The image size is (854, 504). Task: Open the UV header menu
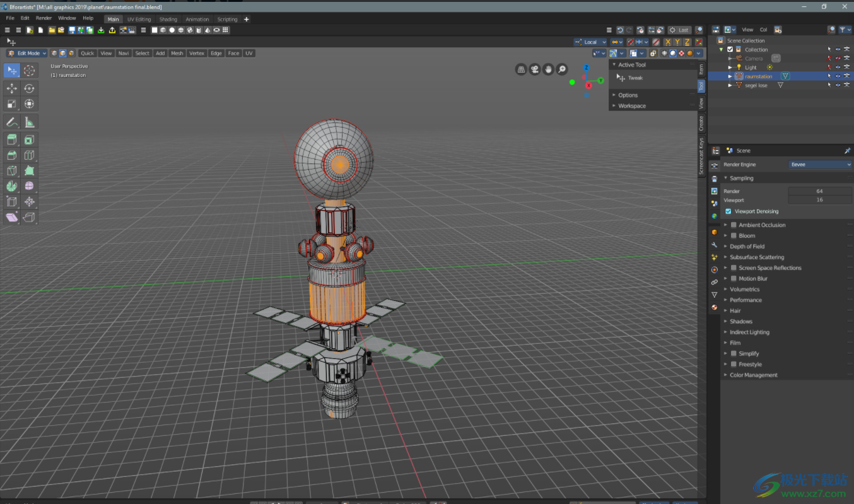coord(249,54)
